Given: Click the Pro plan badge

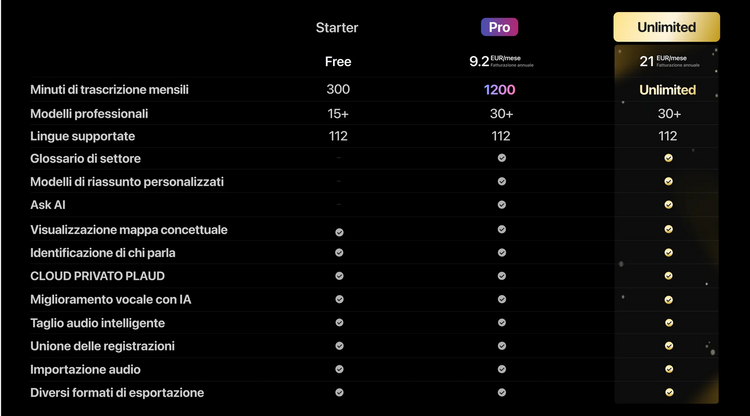Looking at the screenshot, I should tap(501, 27).
